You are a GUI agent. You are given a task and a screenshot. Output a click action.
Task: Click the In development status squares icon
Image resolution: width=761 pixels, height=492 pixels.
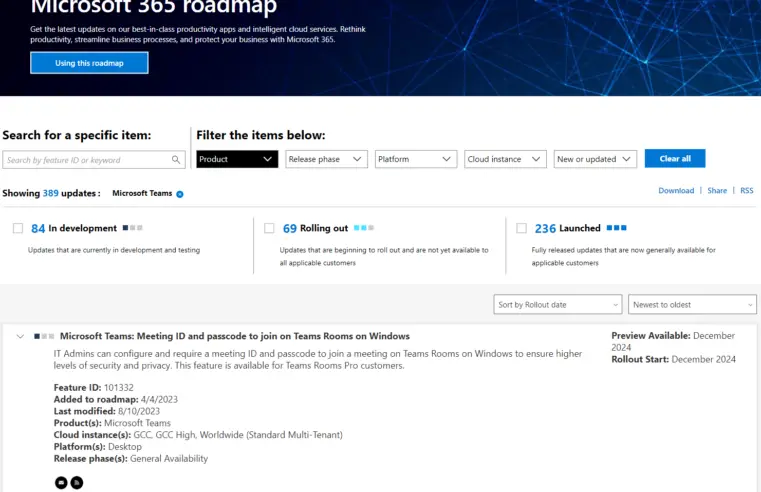pos(132,228)
